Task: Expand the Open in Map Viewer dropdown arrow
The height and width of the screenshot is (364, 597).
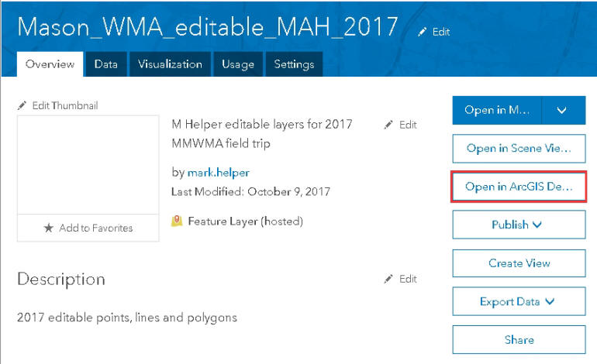Action: (x=563, y=110)
